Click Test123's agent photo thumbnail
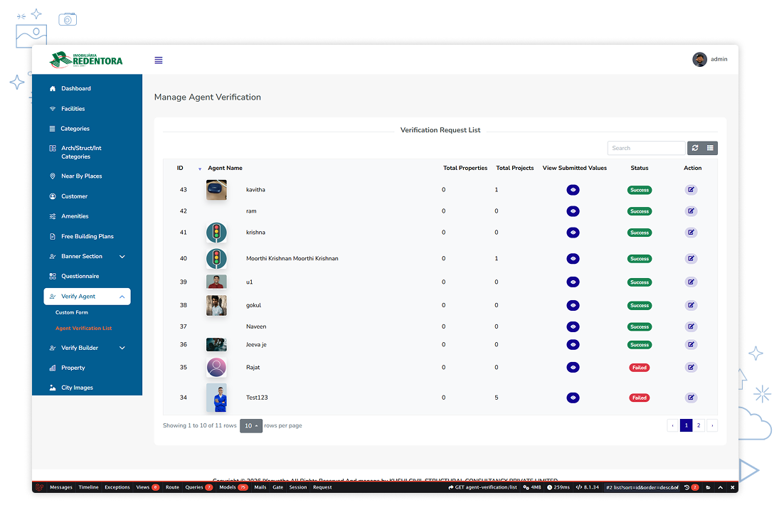Screen dimensions: 779x532 click(216, 398)
